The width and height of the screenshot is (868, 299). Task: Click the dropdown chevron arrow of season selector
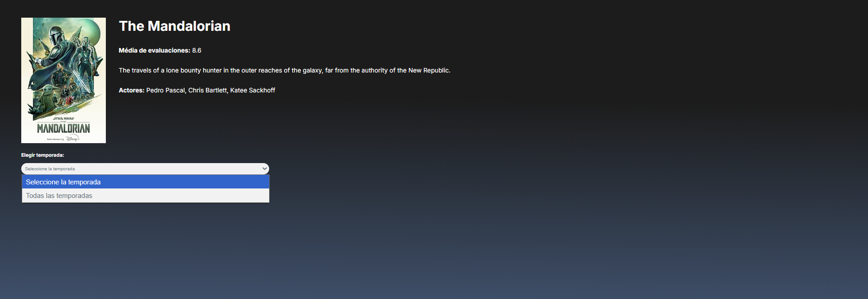(265, 169)
